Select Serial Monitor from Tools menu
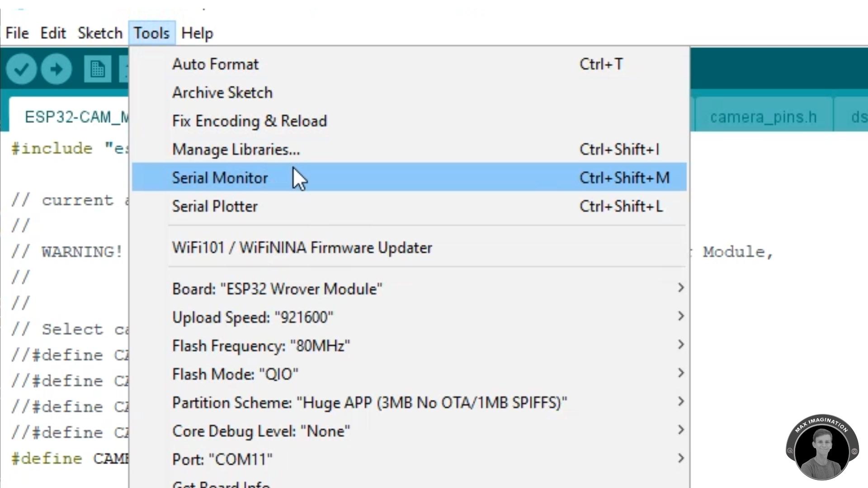Image resolution: width=868 pixels, height=488 pixels. click(x=220, y=178)
